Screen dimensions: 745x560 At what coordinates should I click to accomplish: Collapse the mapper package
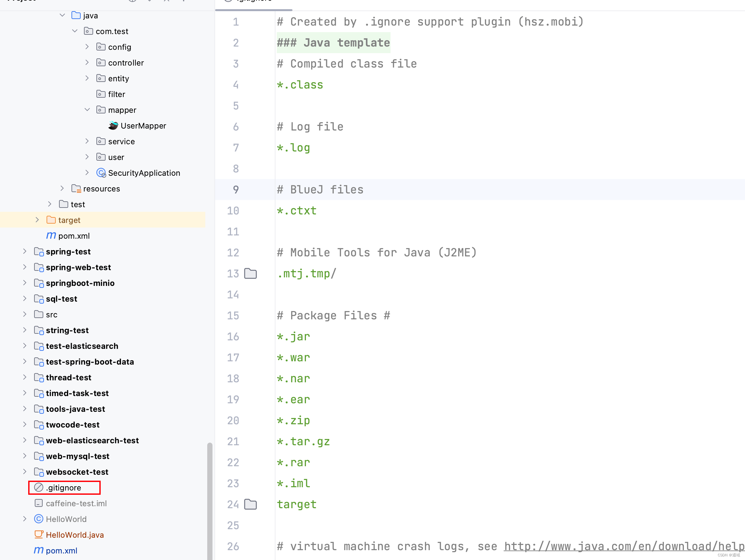pos(87,110)
